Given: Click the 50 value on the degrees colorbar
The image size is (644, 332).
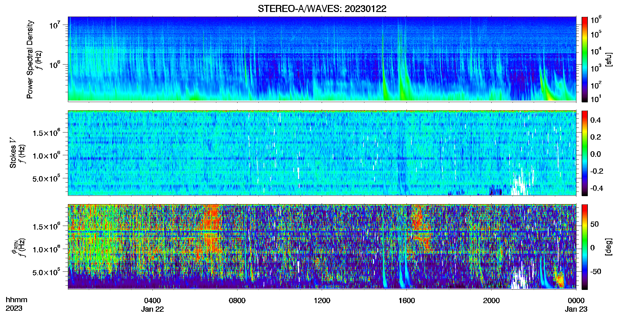Looking at the screenshot, I should (595, 224).
